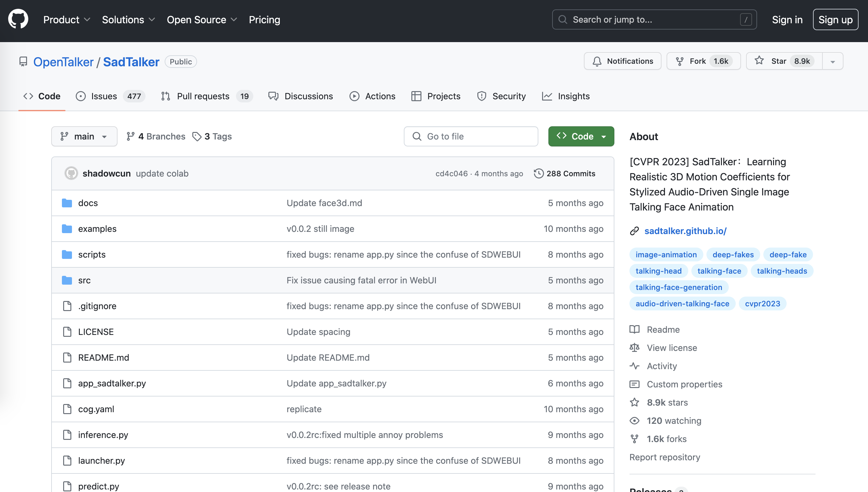Open the sadtalker.github.io link
This screenshot has height=492, width=868.
point(685,231)
